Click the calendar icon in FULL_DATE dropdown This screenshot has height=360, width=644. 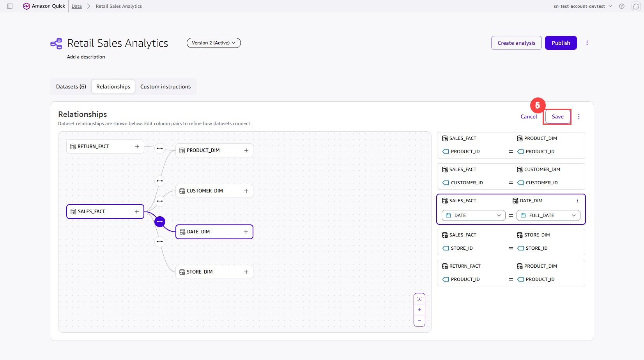[523, 215]
